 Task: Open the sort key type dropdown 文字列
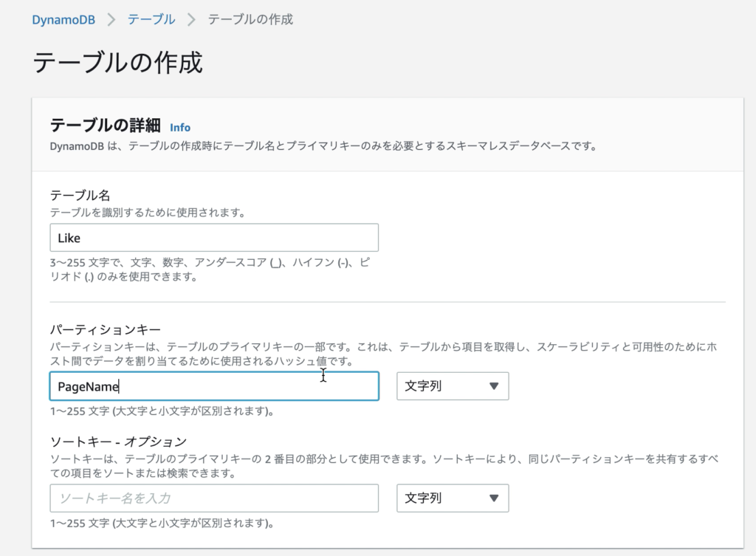point(453,498)
